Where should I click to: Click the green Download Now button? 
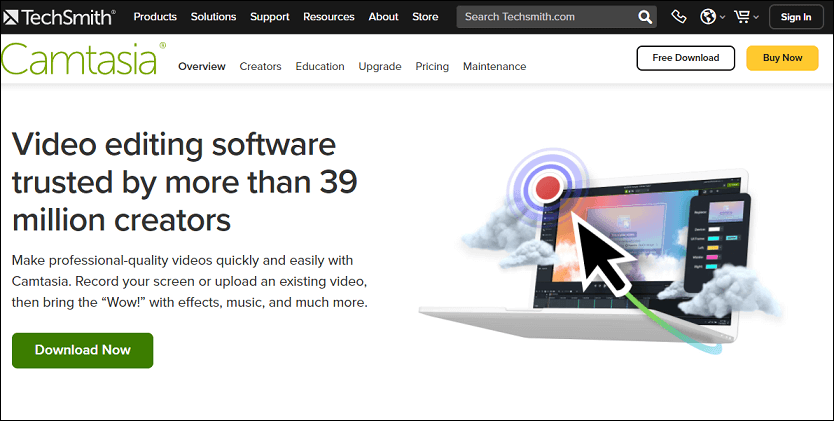pos(82,350)
